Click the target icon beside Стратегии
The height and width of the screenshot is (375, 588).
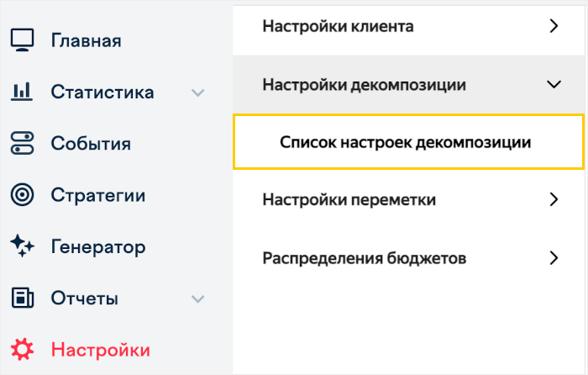(x=22, y=195)
